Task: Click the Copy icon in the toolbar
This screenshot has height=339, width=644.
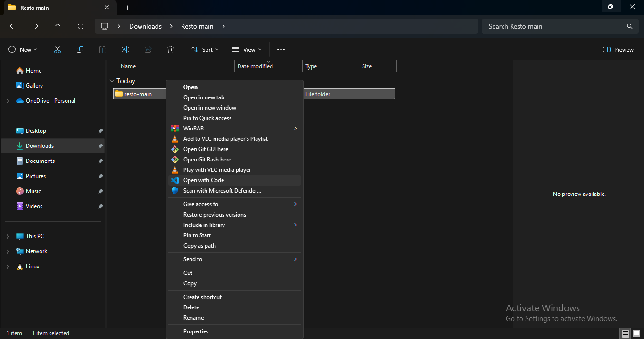Action: pos(80,49)
